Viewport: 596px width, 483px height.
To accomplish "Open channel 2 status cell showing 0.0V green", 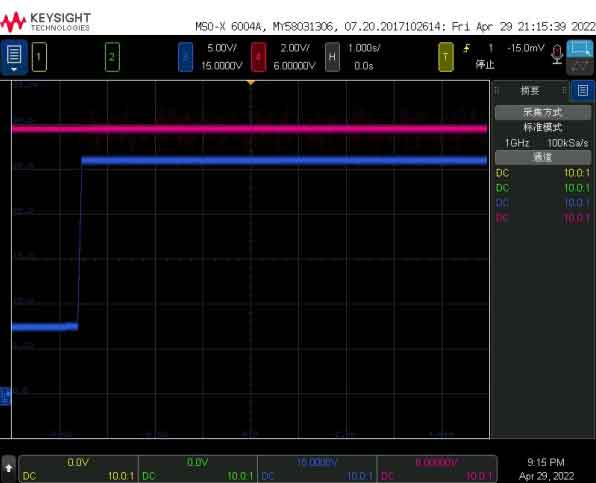I will (198, 469).
